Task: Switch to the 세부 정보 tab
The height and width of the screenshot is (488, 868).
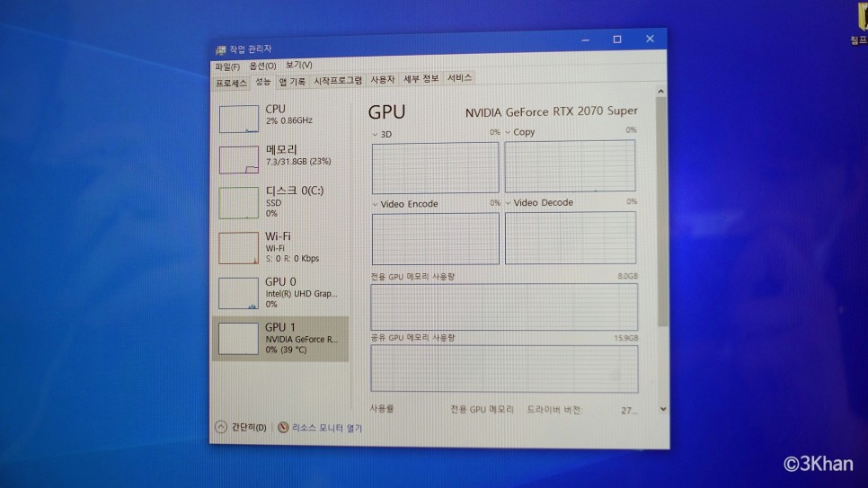Action: tap(421, 79)
